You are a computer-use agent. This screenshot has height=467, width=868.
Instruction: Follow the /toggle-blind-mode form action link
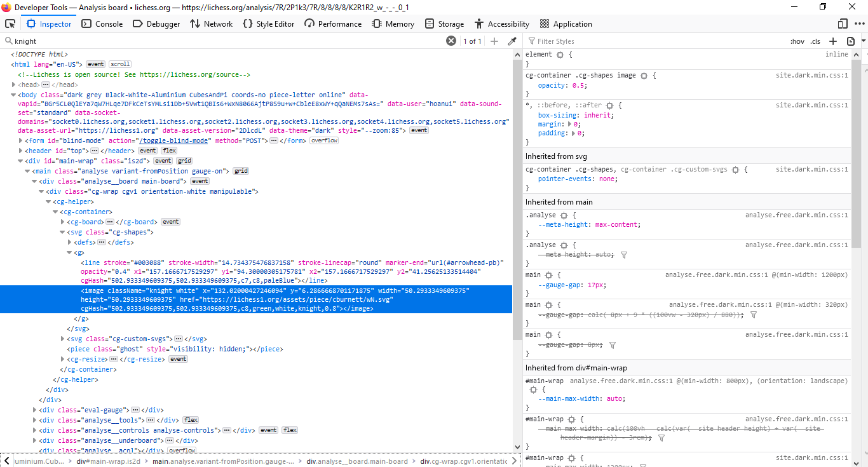coord(172,140)
